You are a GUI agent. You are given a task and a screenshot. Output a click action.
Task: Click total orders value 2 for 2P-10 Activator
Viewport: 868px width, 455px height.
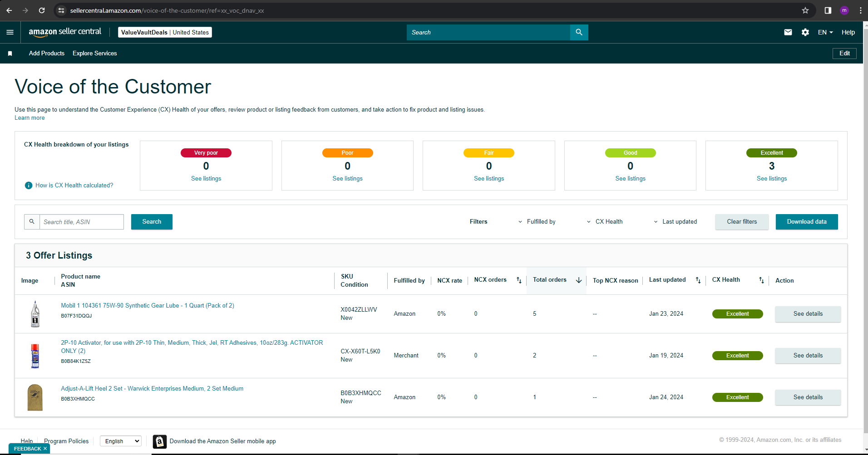pos(535,356)
